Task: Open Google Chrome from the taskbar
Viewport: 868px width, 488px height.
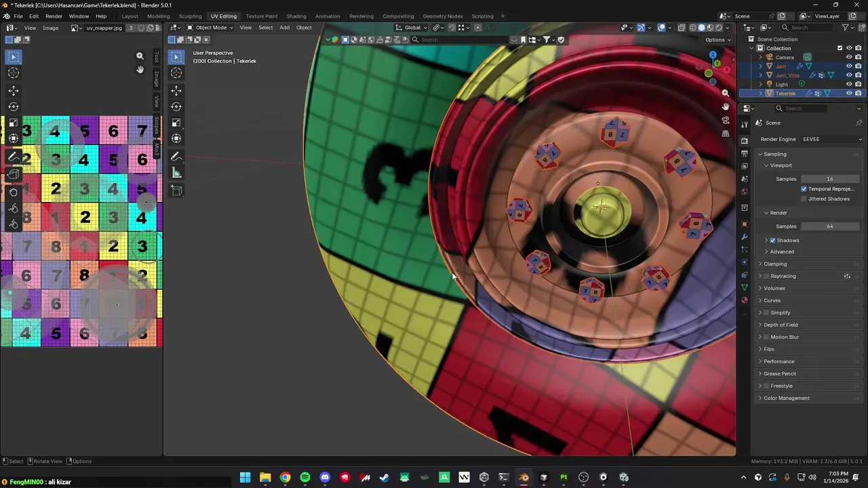Action: pyautogui.click(x=285, y=477)
